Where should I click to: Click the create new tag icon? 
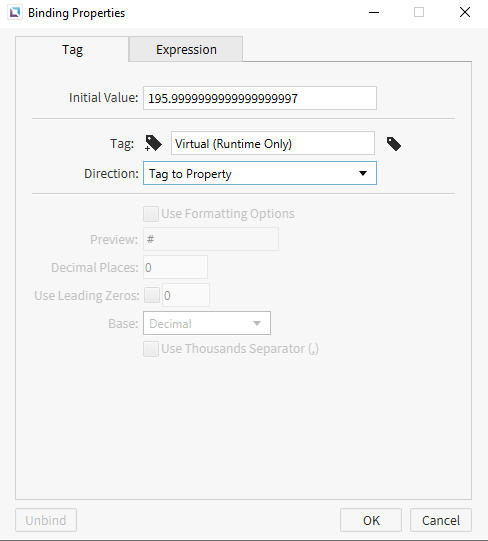click(153, 143)
